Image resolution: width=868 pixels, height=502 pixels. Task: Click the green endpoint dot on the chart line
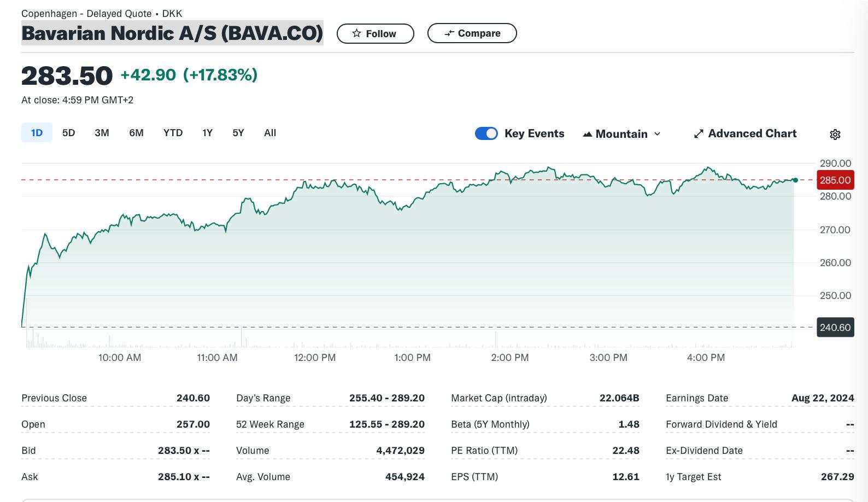[x=795, y=180]
